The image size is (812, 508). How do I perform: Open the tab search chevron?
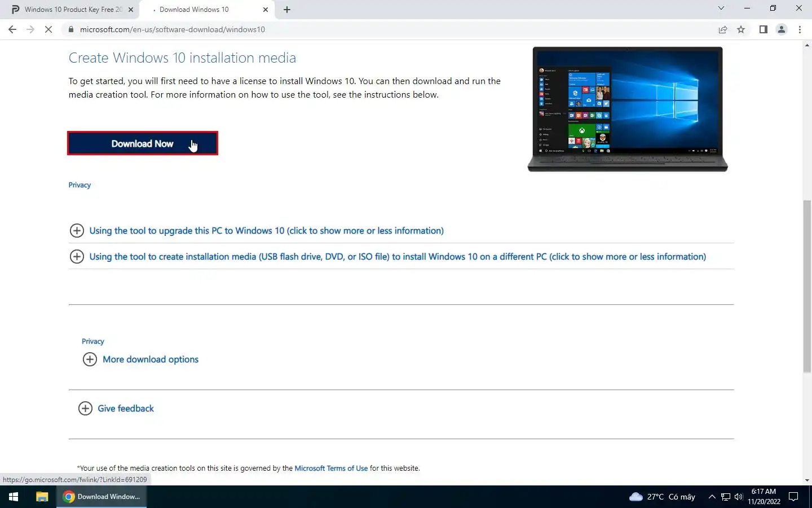click(721, 8)
